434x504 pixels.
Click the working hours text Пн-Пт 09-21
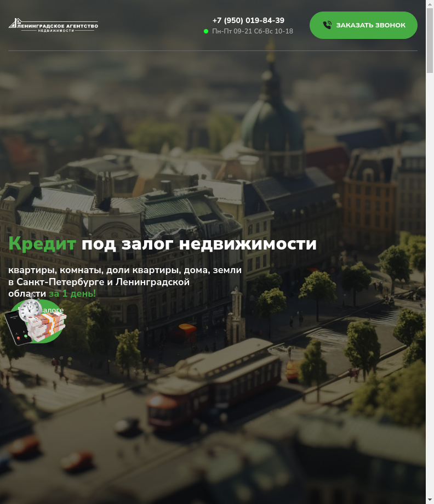point(232,31)
